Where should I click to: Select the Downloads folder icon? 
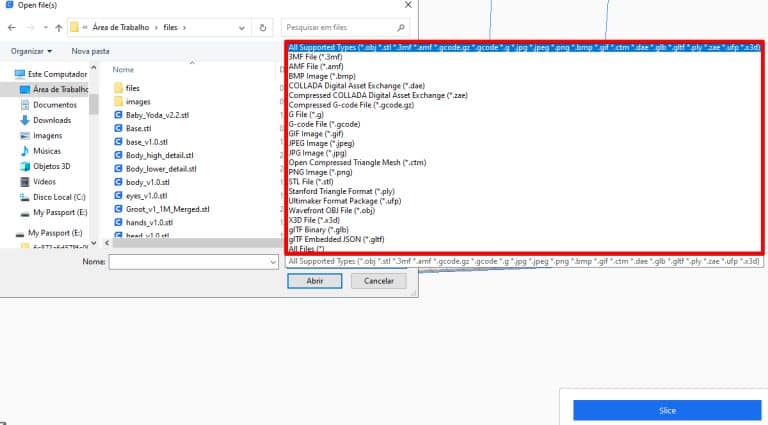tap(23, 120)
